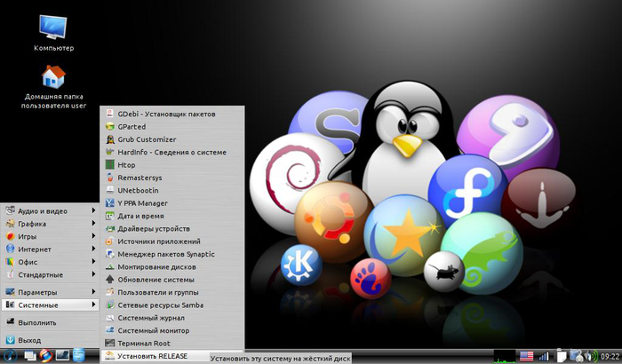The height and width of the screenshot is (364, 622).
Task: Expand the Офис submenu arrow
Action: tap(93, 261)
